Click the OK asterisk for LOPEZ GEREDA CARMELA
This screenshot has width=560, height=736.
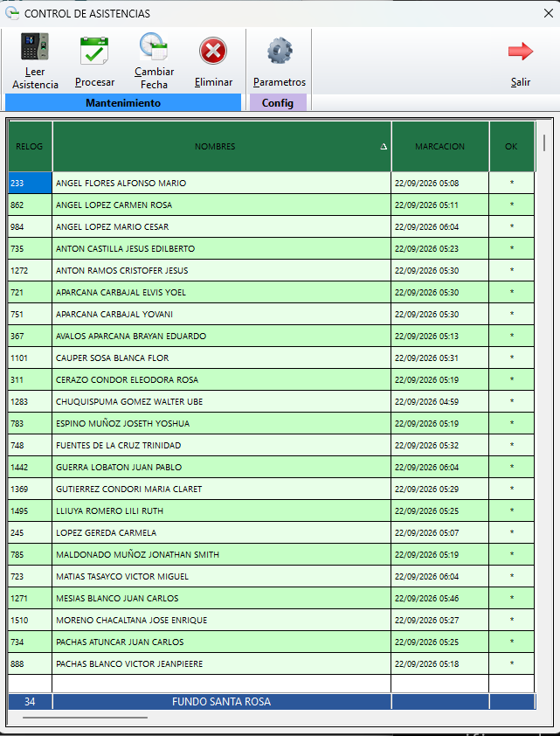tap(512, 531)
